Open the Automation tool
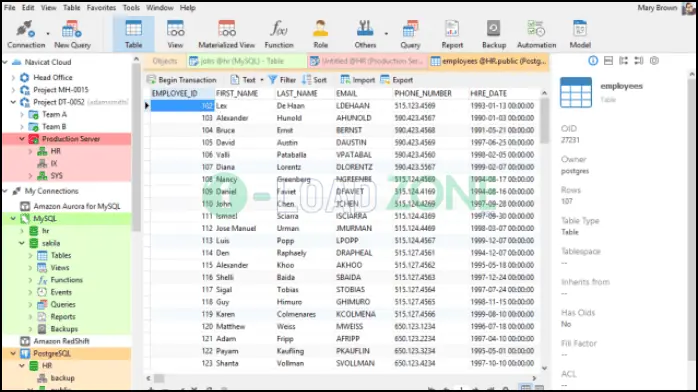 pyautogui.click(x=536, y=34)
